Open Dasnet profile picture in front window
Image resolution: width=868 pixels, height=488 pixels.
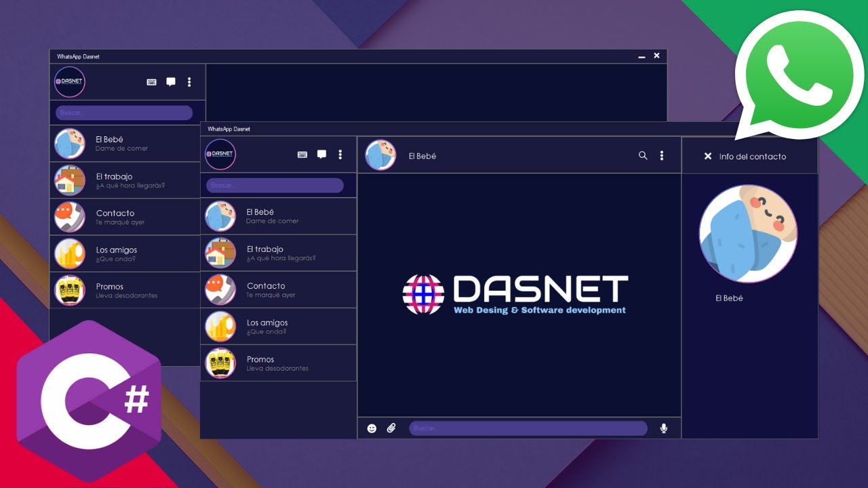[220, 155]
